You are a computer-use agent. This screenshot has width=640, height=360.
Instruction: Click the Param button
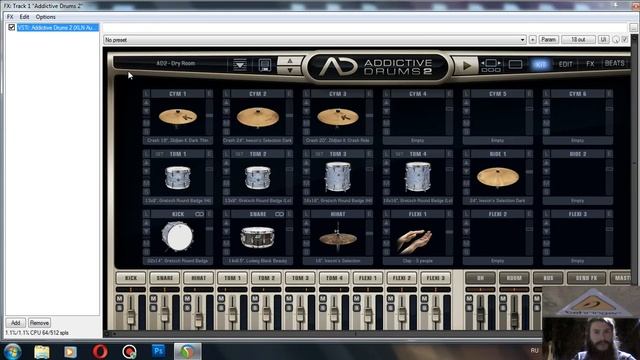coord(548,40)
